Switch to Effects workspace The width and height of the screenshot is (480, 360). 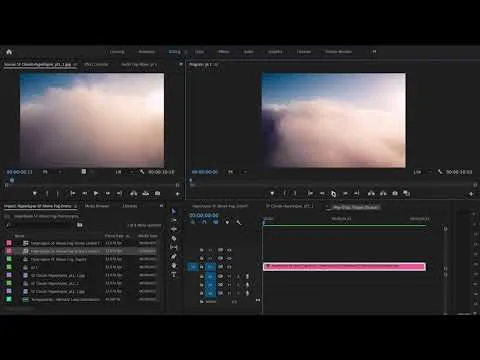223,52
